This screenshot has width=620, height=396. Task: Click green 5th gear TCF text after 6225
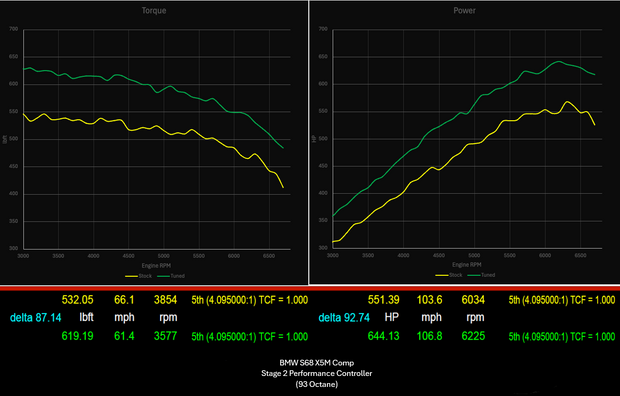tap(562, 337)
